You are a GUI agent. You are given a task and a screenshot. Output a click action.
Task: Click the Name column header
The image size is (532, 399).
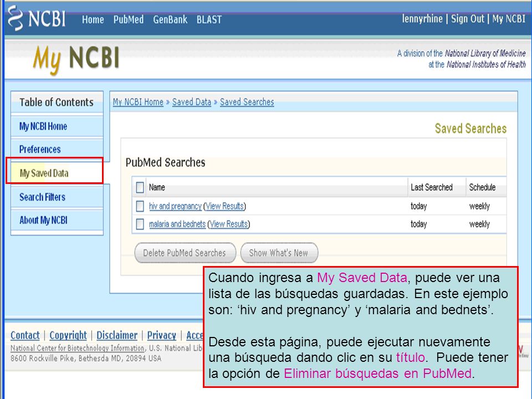tap(157, 187)
